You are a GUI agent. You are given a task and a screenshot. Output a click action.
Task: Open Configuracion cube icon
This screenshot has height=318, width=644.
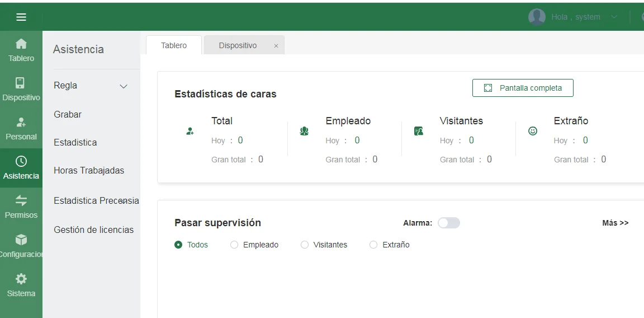[21, 240]
